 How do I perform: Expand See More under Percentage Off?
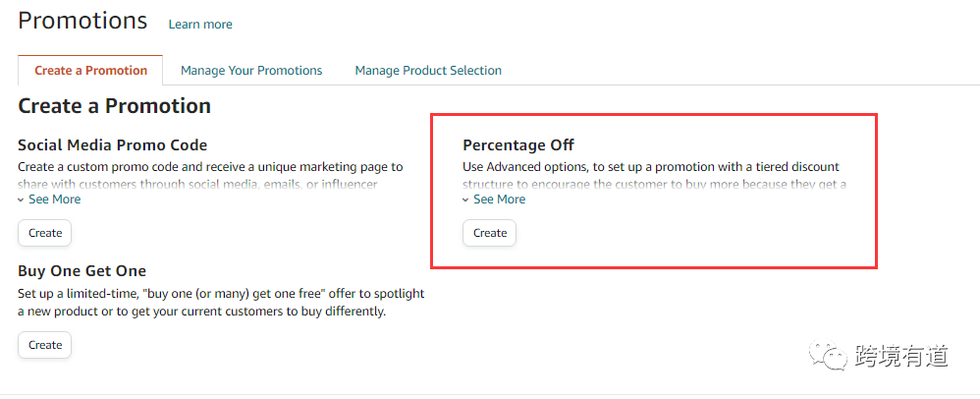point(500,199)
